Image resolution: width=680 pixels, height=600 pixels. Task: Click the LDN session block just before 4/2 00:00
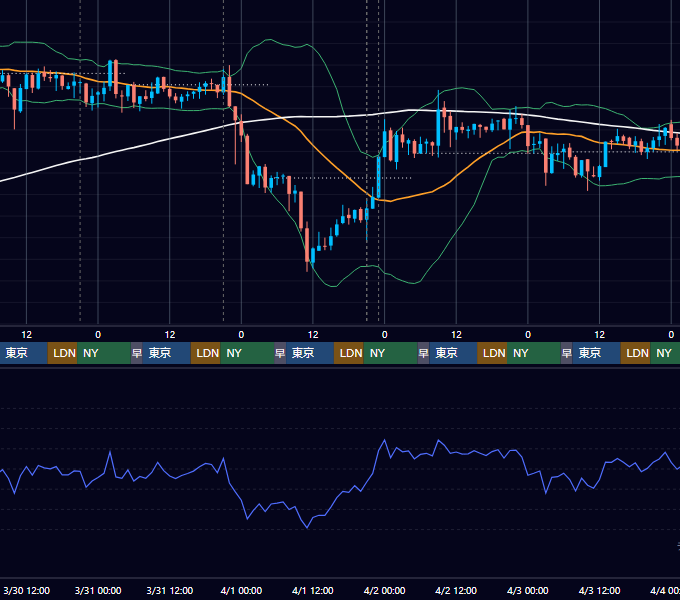[349, 353]
